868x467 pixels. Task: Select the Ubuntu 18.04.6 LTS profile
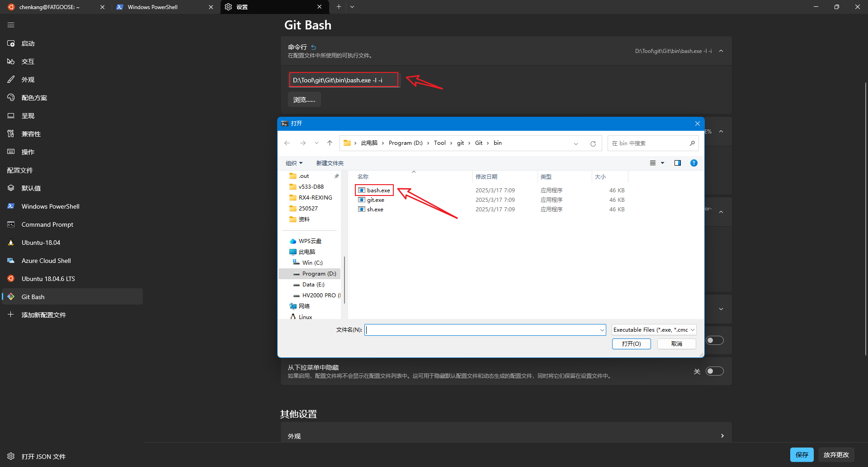click(72, 279)
